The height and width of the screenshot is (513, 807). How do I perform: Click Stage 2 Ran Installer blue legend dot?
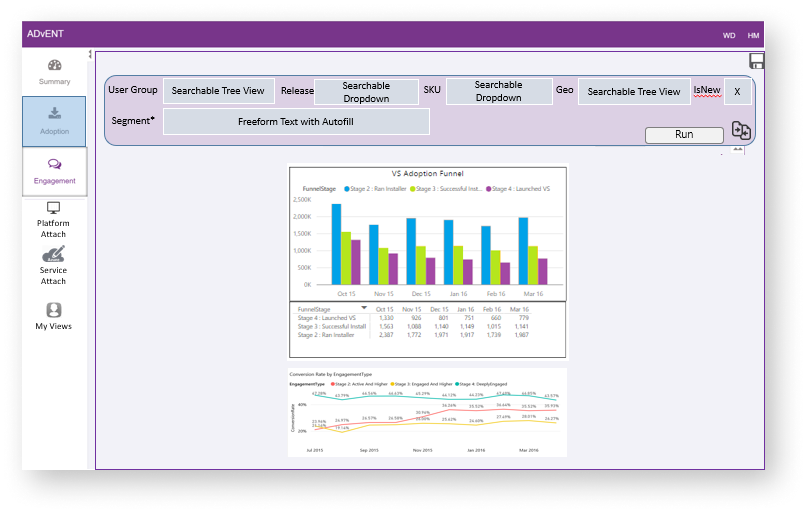click(347, 189)
